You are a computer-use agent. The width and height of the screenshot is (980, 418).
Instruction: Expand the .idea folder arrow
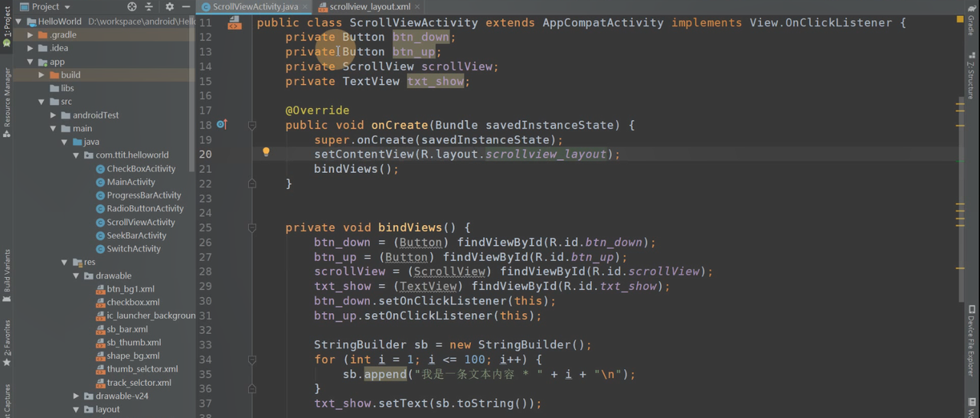pyautogui.click(x=30, y=48)
